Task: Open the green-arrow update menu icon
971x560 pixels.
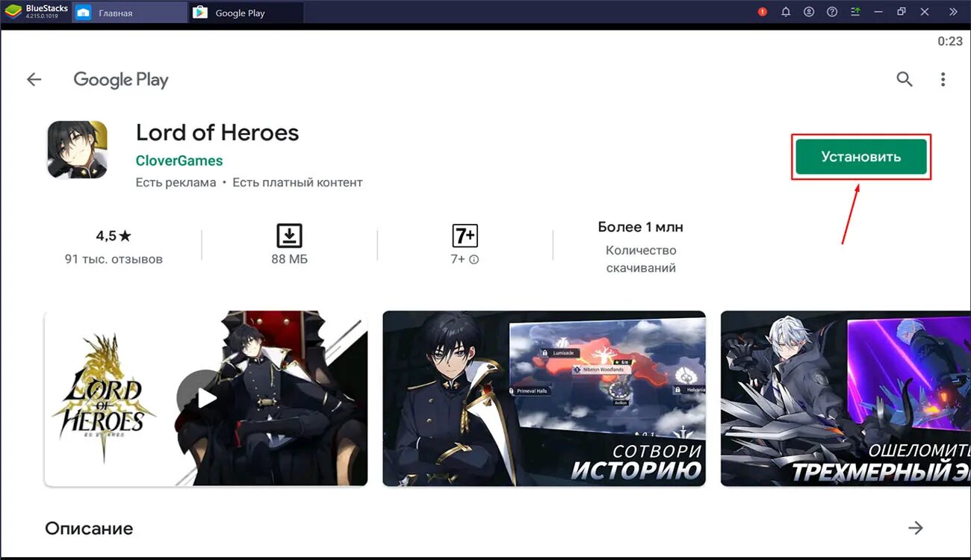Action: [855, 12]
